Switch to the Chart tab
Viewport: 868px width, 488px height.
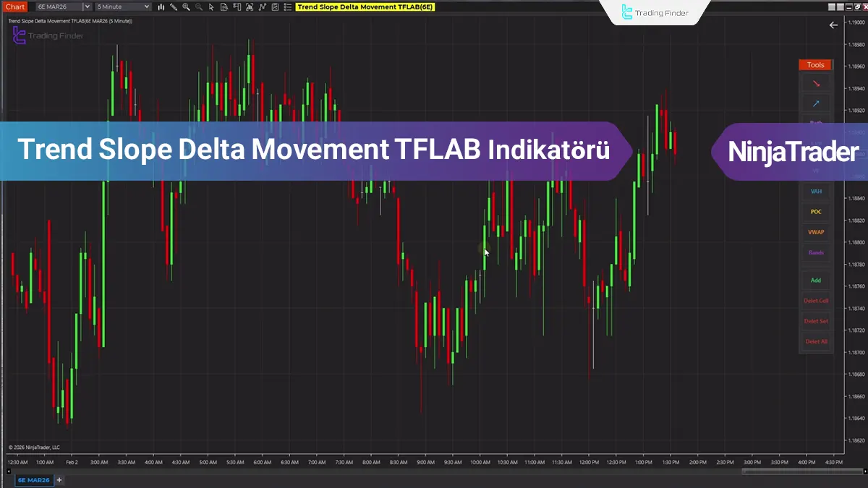click(14, 6)
